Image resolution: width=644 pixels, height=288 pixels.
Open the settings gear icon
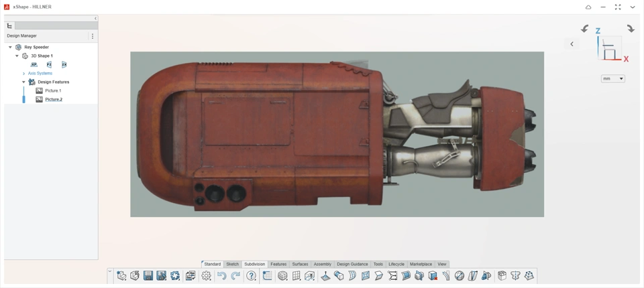tap(206, 276)
